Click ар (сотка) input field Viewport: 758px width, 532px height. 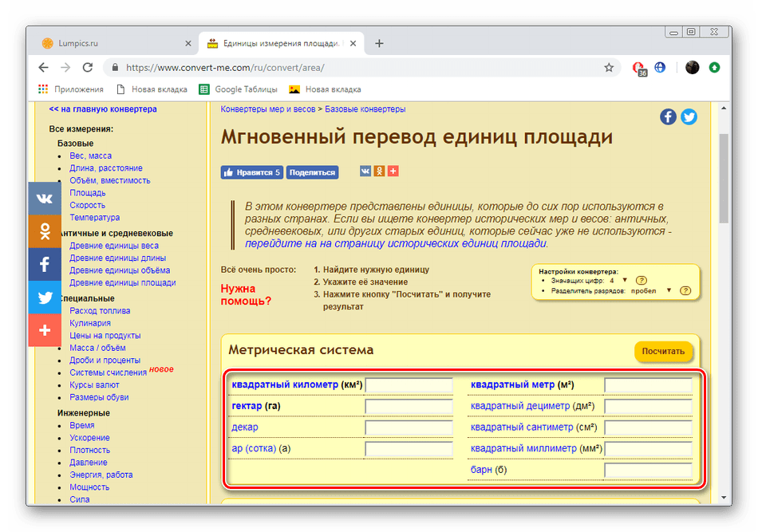pyautogui.click(x=409, y=449)
